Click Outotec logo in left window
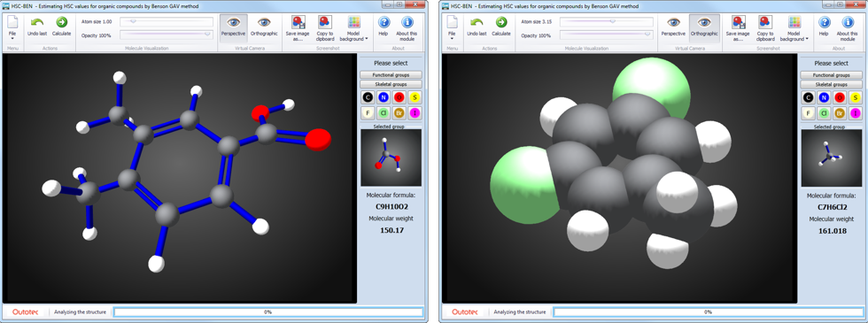Screen dimensions: 868x323 tap(25, 311)
